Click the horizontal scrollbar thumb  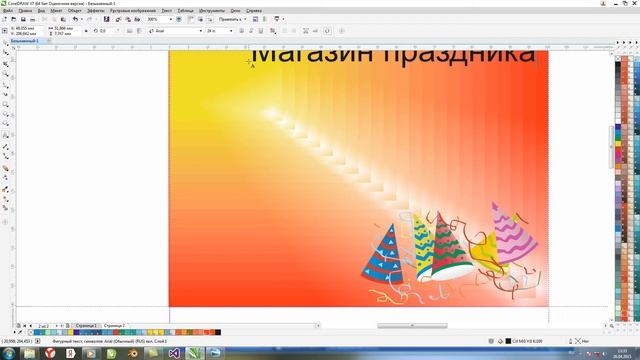(x=412, y=326)
